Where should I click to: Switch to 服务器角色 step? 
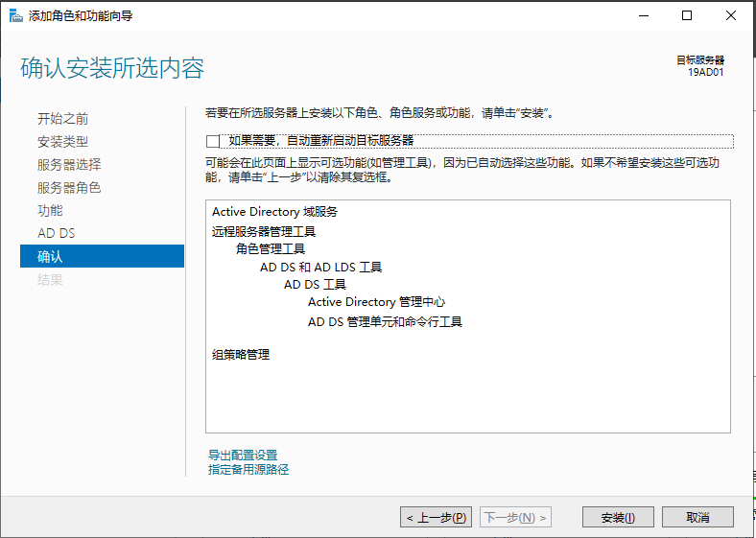click(69, 188)
